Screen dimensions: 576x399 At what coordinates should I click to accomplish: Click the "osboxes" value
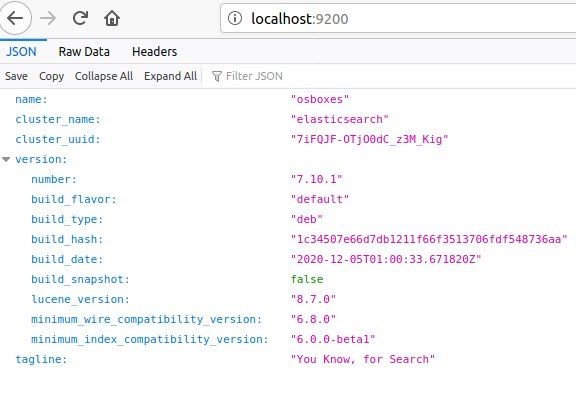click(320, 100)
